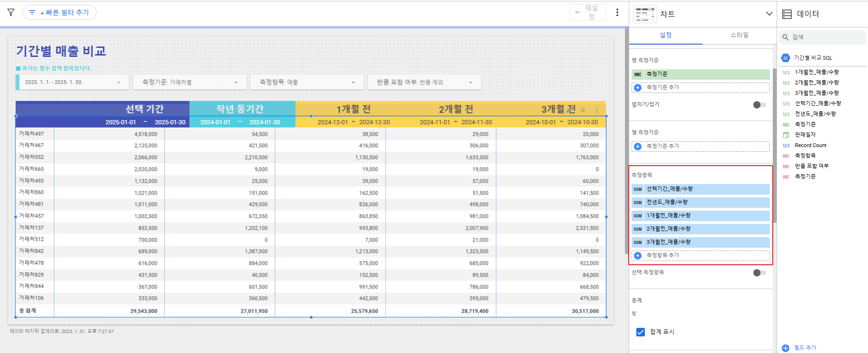Screen dimensions: 868x353
Task: Click the 1개월 전 column header
Action: (353, 110)
